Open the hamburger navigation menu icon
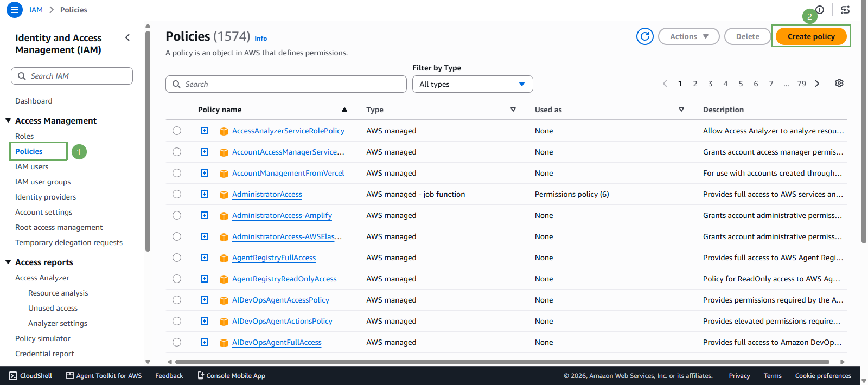The height and width of the screenshot is (385, 868). (15, 10)
